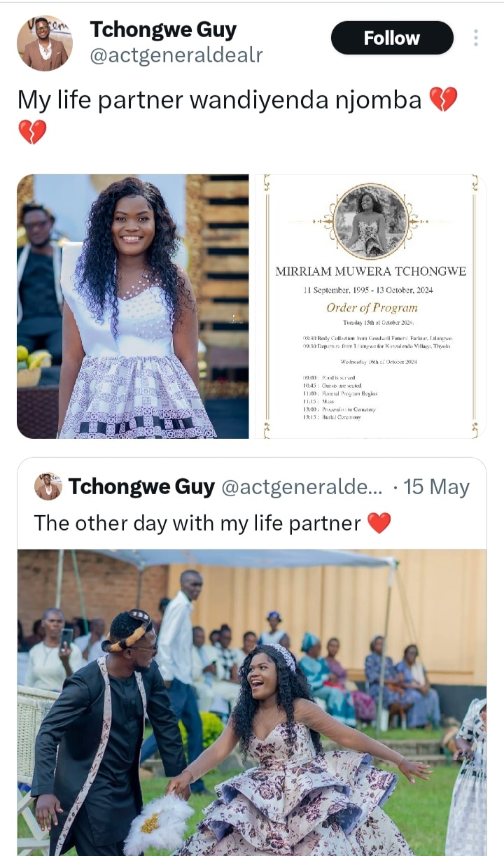Tap the broken heart emoji on second line
504x856 pixels.
[32, 132]
